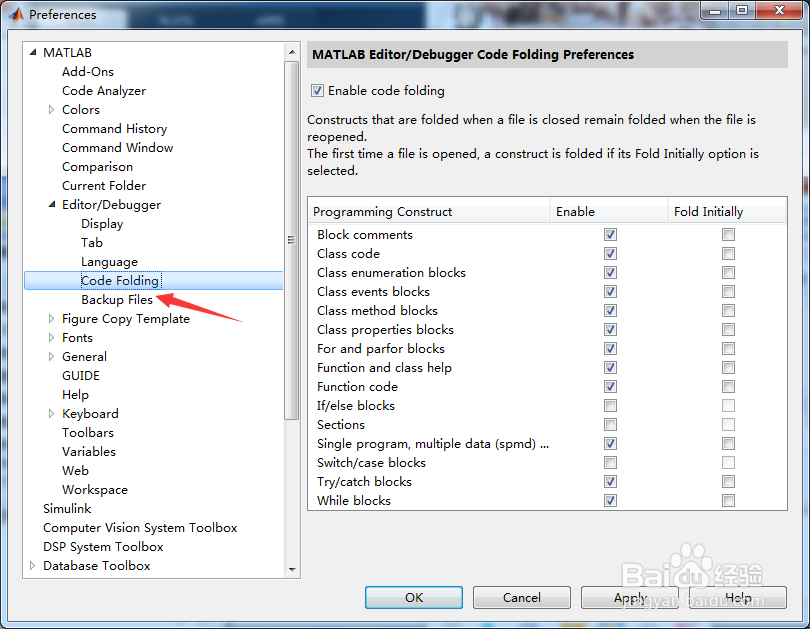
Task: Select Tab under Editor/Debugger
Action: 92,243
